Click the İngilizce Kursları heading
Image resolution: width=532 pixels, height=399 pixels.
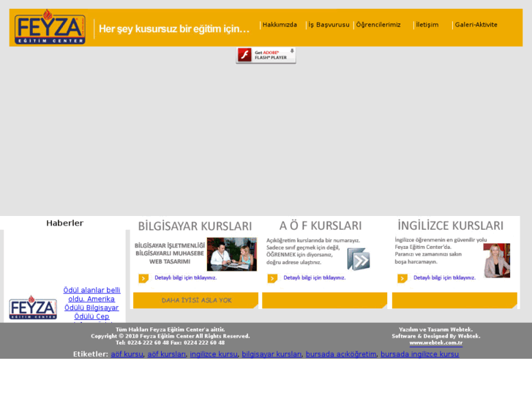coord(451,225)
